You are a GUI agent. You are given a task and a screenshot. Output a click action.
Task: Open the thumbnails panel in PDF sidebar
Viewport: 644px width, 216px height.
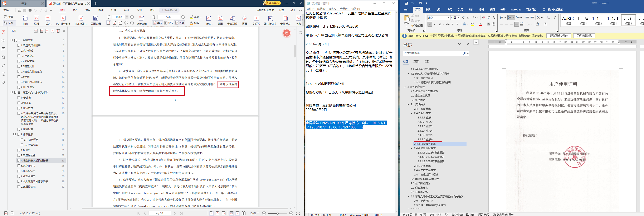[3, 41]
